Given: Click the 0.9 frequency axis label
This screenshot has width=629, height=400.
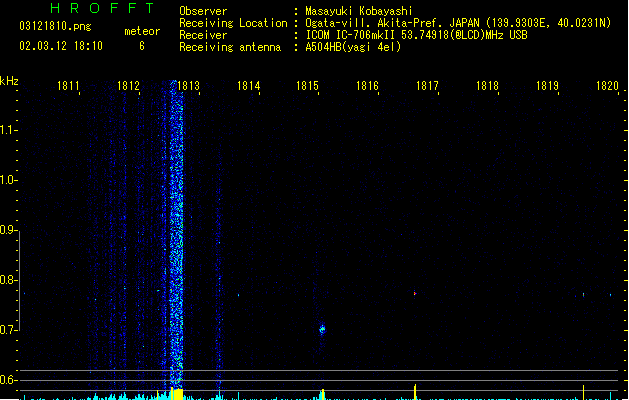Looking at the screenshot, I should (x=7, y=230).
